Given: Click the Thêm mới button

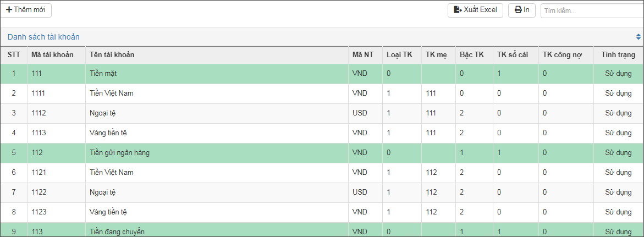Looking at the screenshot, I should [x=26, y=9].
